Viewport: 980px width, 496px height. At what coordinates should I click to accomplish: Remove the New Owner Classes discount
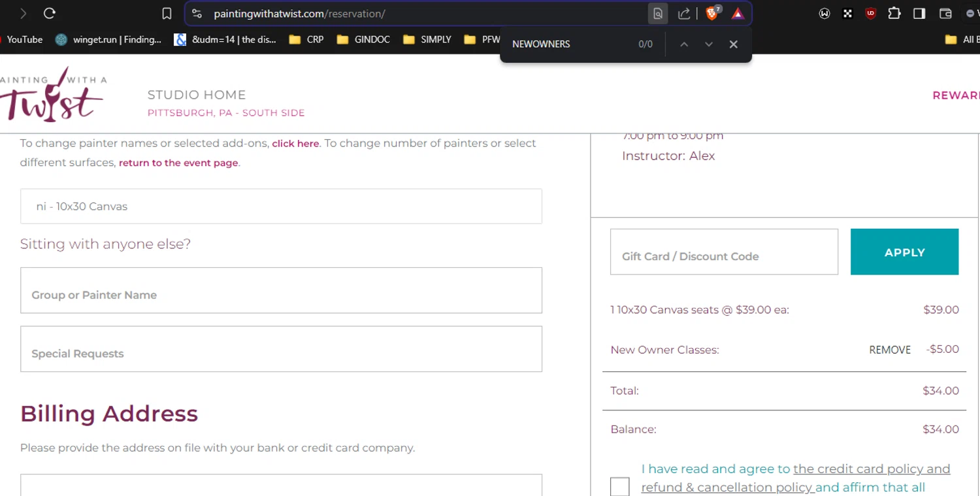pyautogui.click(x=890, y=350)
